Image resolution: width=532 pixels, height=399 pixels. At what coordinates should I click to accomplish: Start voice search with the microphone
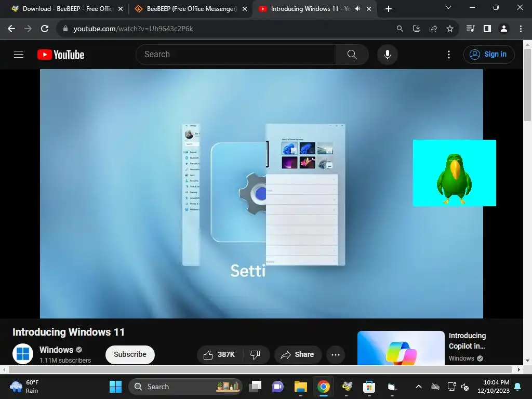tap(387, 54)
